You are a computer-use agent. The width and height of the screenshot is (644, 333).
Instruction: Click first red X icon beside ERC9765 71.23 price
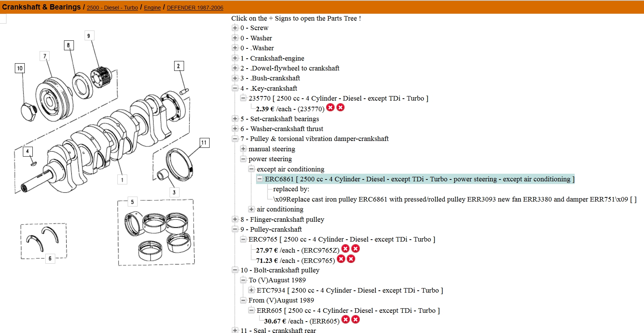341,259
